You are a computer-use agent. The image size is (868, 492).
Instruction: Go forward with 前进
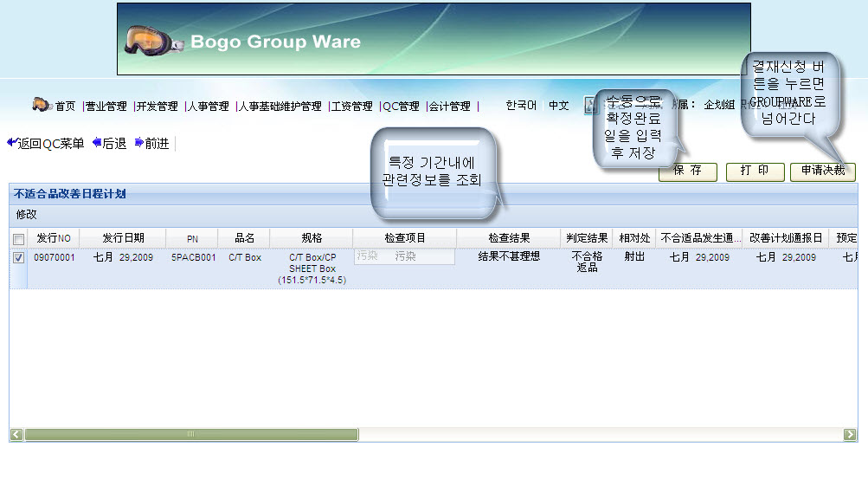[x=158, y=144]
